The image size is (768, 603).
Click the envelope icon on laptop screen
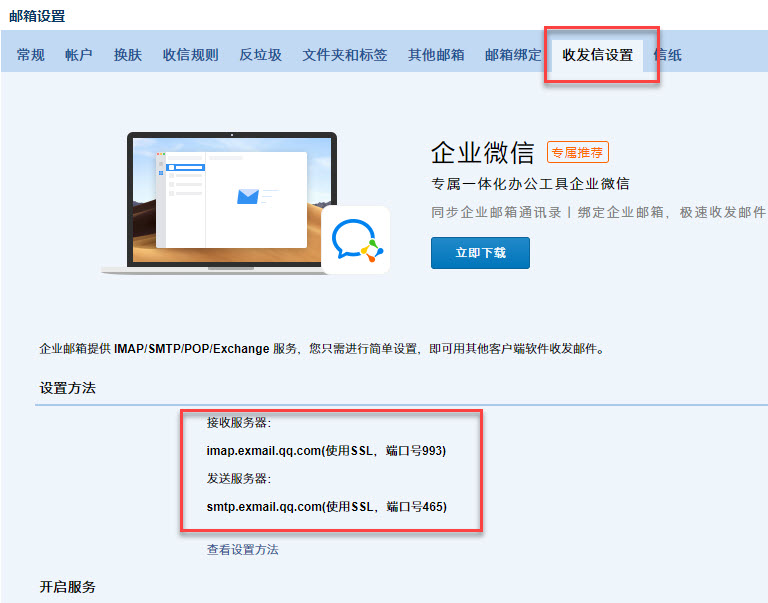[x=249, y=196]
